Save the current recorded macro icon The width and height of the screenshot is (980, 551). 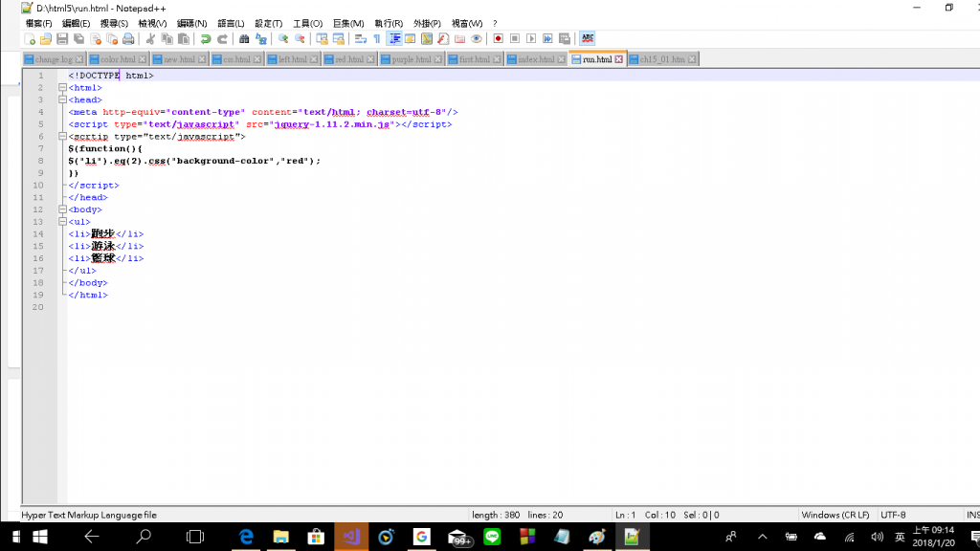point(565,38)
